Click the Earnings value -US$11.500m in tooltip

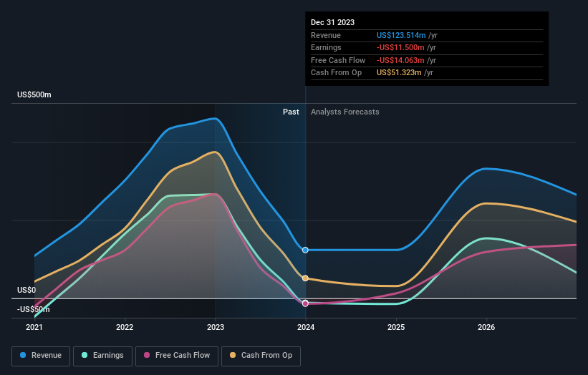(400, 47)
